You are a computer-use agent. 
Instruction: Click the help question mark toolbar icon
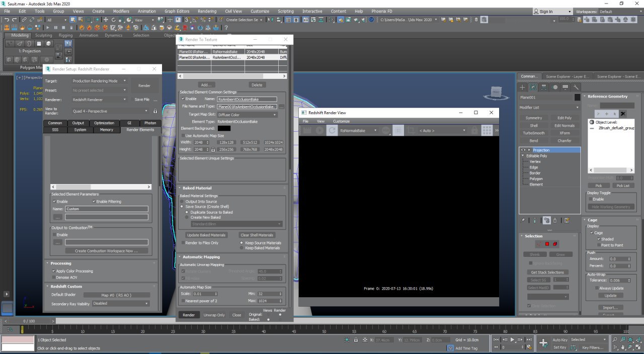click(x=227, y=28)
